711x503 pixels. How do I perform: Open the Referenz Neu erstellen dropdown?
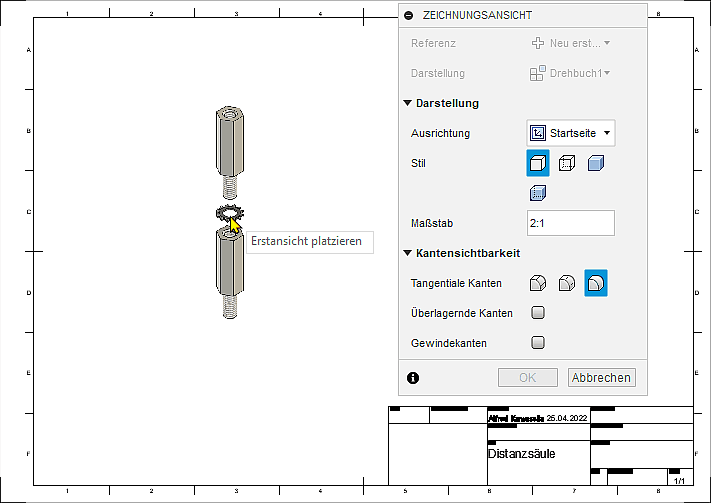click(570, 43)
